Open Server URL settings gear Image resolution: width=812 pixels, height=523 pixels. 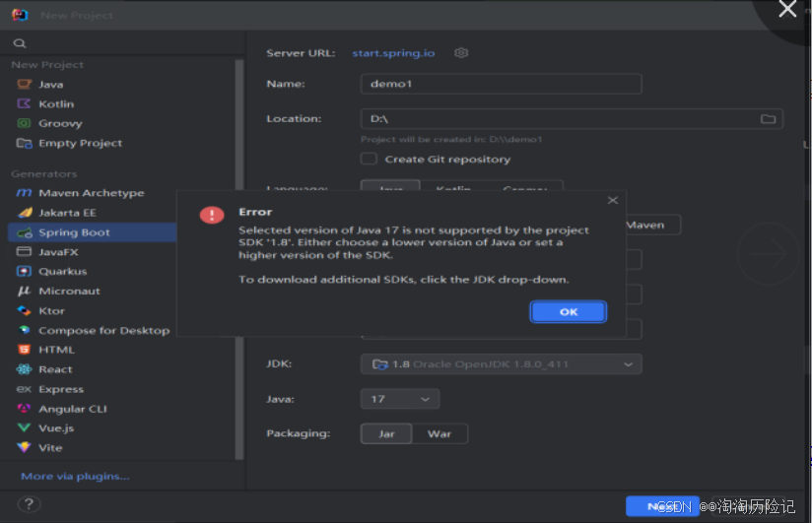(461, 53)
